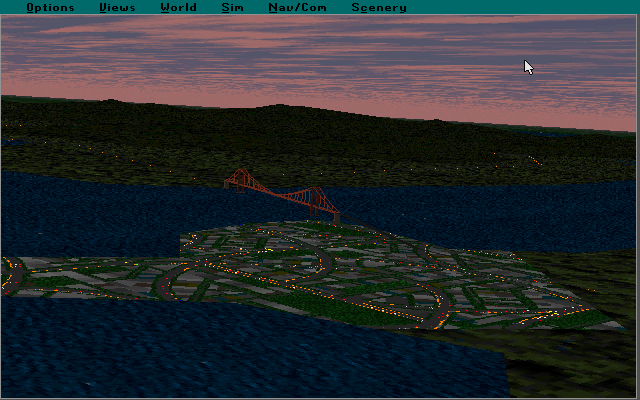The height and width of the screenshot is (400, 640).
Task: Open the Options menu
Action: click(50, 7)
